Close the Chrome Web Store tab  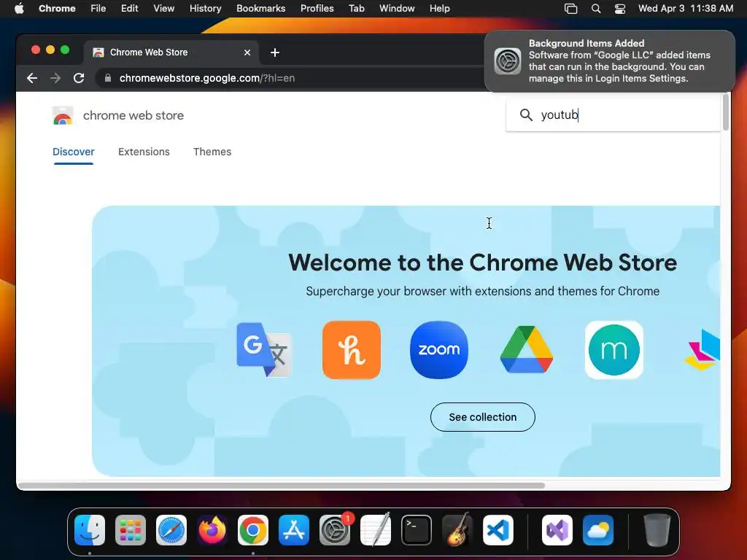(x=247, y=52)
